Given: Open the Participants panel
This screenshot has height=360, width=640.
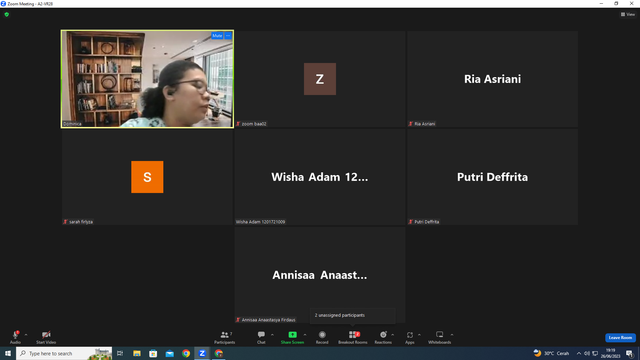Looking at the screenshot, I should click(224, 337).
